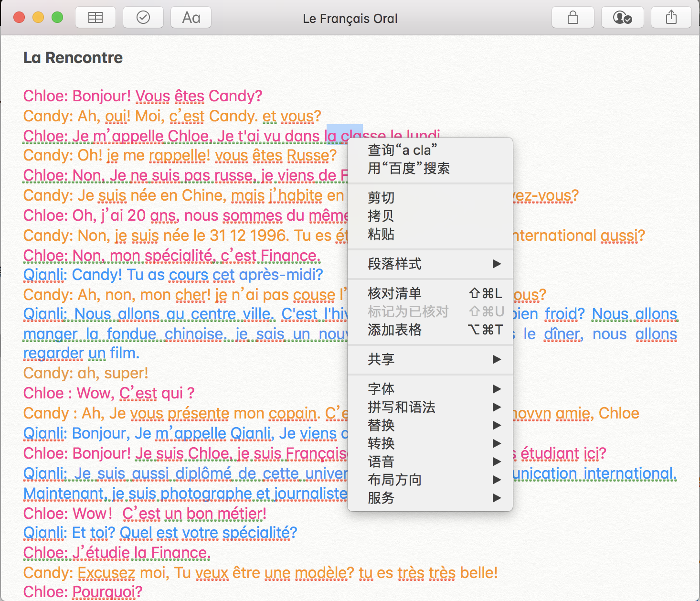700x601 pixels.
Task: Open text formatting with the Aa button
Action: pos(191,18)
